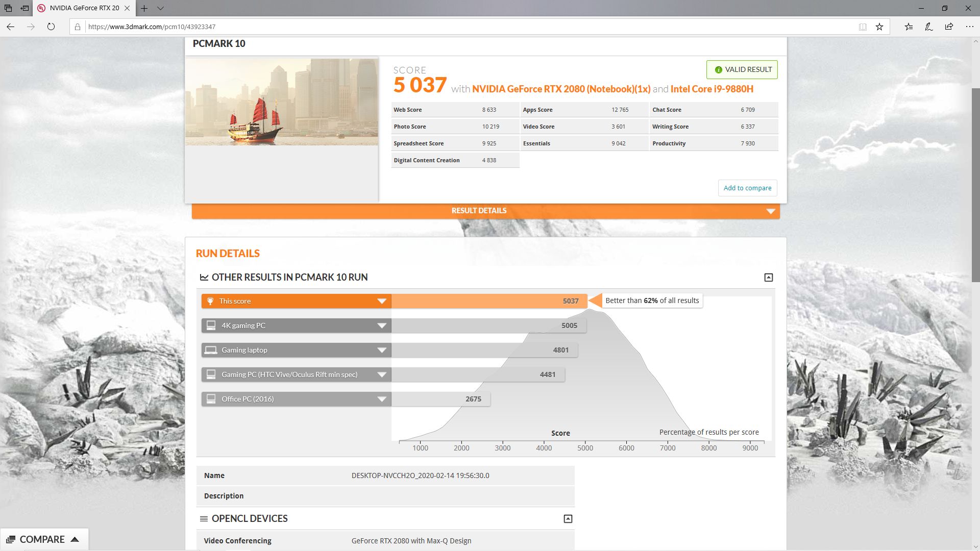
Task: Close the NVIDIA GeForce RTX 20 tab
Action: pos(127,8)
